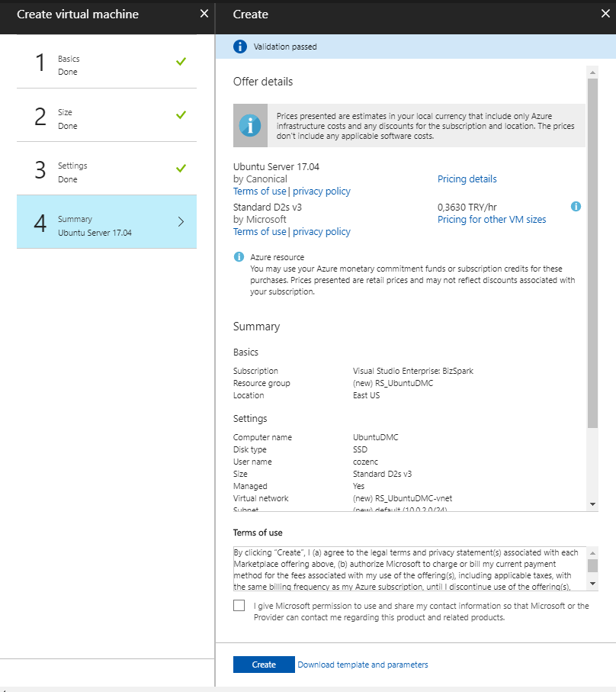Click the Terms of use box scroll up arrow
The image size is (616, 692).
coord(592,553)
